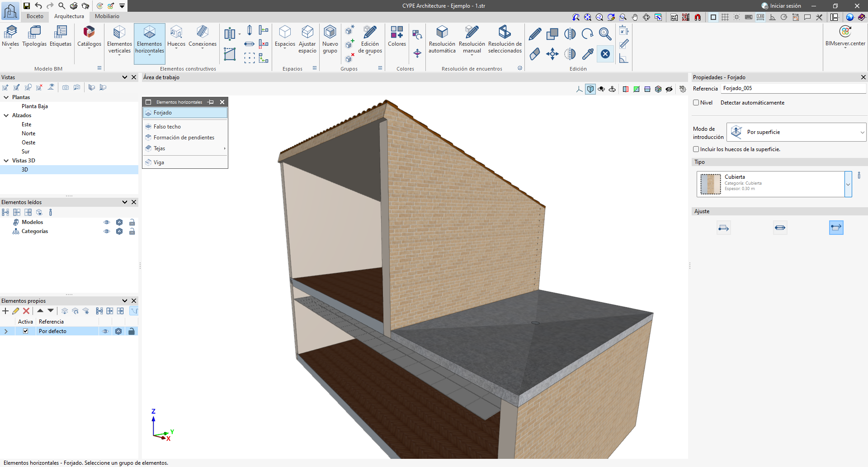Toggle visibility of Modelos in Elementos leídos

[x=107, y=222]
